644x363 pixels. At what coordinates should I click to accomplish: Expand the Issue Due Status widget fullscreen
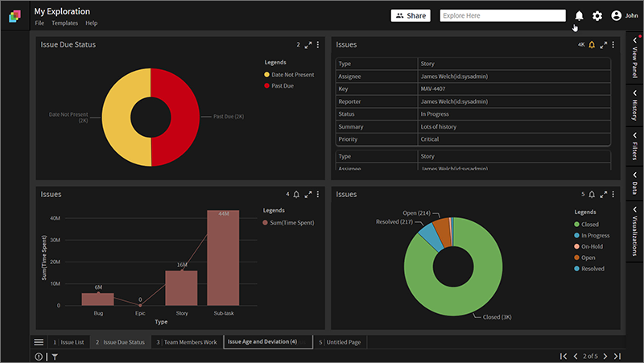(308, 45)
